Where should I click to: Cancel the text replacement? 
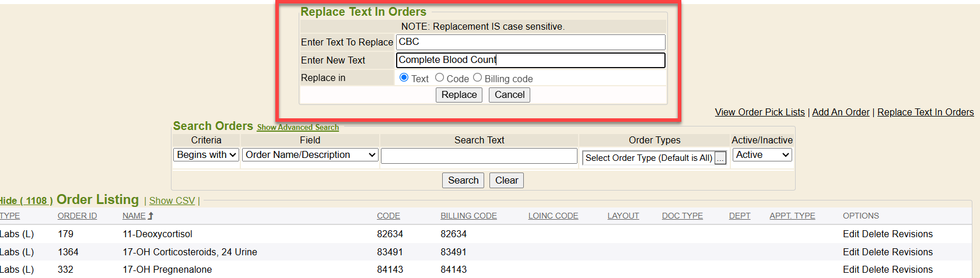pyautogui.click(x=510, y=95)
